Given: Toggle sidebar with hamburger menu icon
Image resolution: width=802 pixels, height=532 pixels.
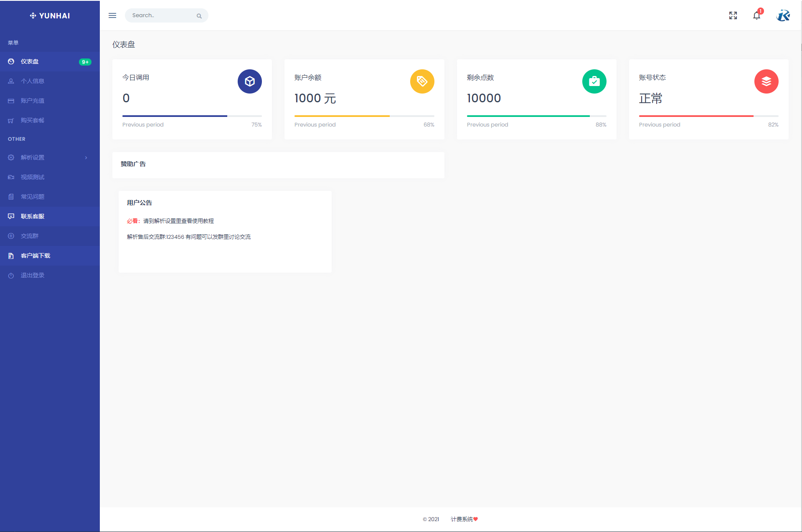Looking at the screenshot, I should click(112, 15).
